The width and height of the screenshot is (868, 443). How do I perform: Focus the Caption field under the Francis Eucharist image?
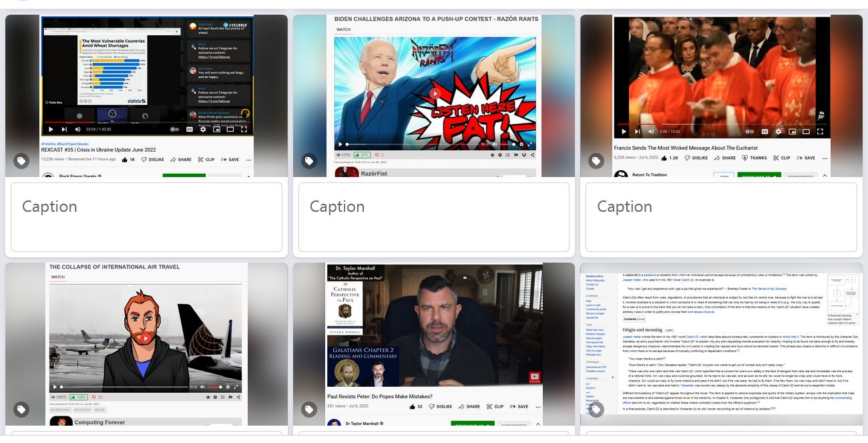coord(721,217)
